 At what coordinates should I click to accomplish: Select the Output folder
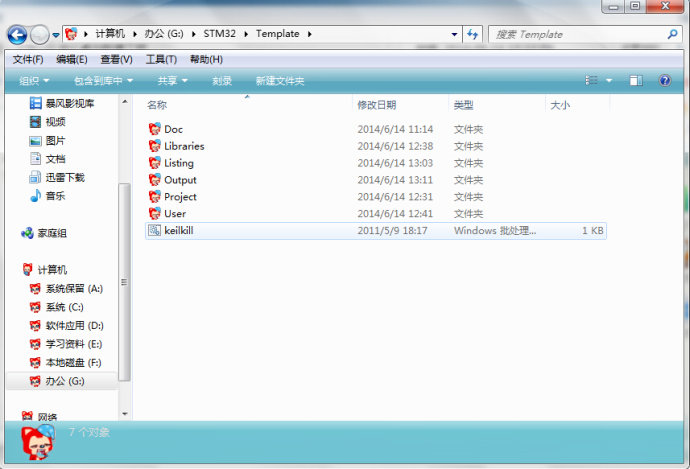click(180, 180)
